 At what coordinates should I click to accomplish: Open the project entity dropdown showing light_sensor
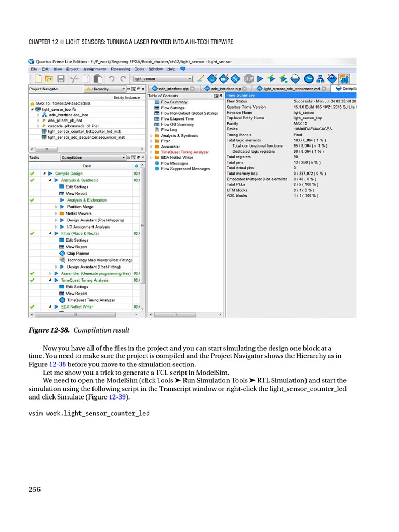[190, 79]
